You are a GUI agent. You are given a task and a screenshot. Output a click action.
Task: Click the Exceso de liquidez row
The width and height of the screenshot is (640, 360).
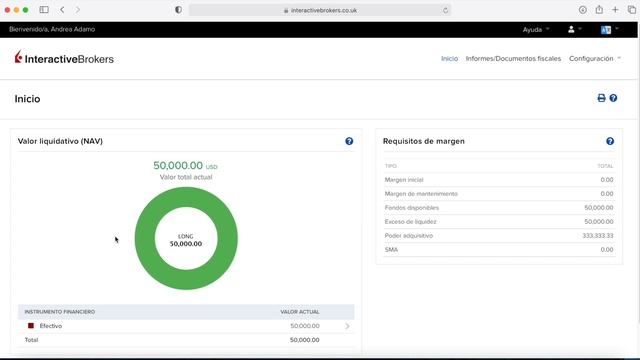499,222
